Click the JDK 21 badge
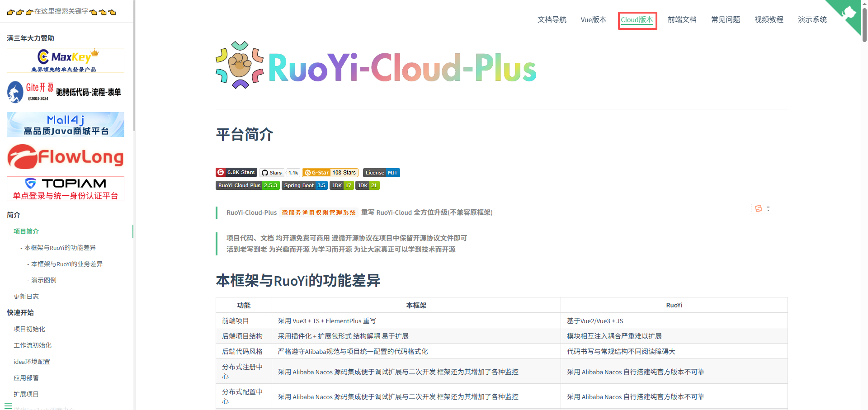The image size is (868, 410). 368,185
